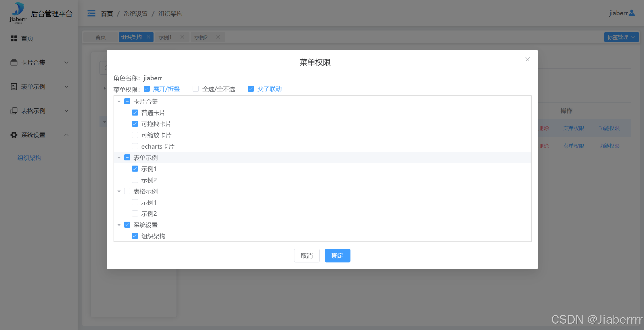Close the 组织架构 tab using its X
The image size is (644, 330).
[148, 37]
